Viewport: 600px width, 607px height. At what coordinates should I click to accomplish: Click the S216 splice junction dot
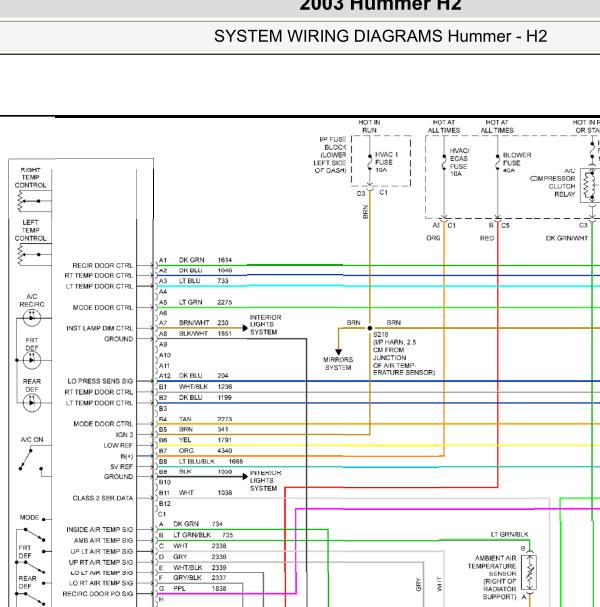coord(370,328)
